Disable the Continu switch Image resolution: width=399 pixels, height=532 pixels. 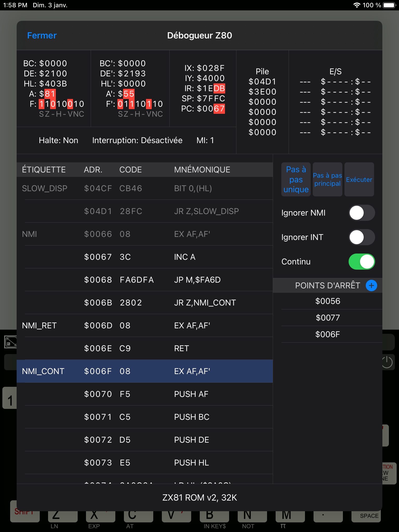pos(362,262)
